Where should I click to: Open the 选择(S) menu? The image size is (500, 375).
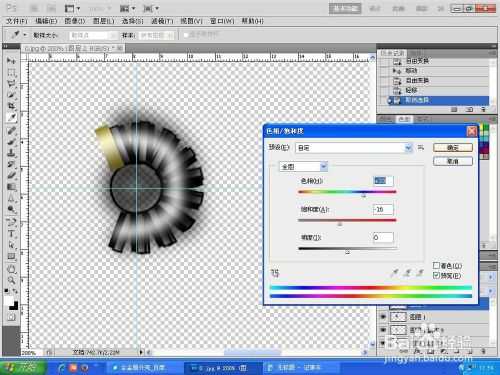pyautogui.click(x=133, y=21)
